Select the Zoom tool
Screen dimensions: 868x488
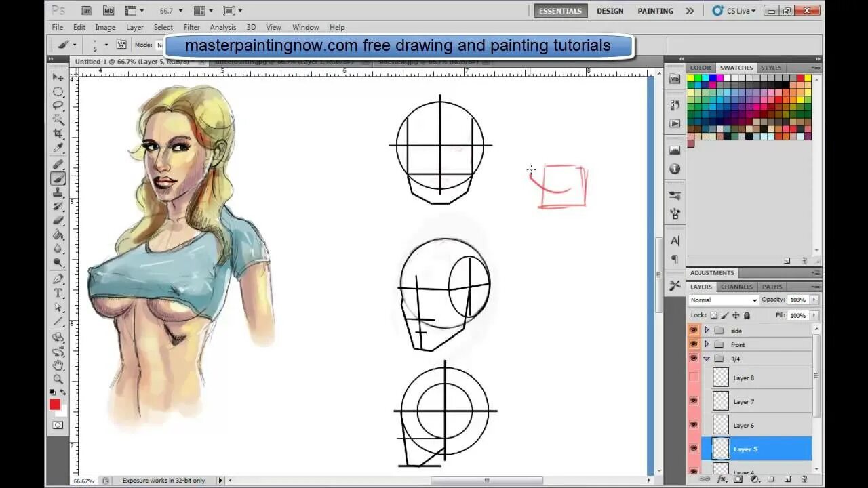[x=58, y=380]
